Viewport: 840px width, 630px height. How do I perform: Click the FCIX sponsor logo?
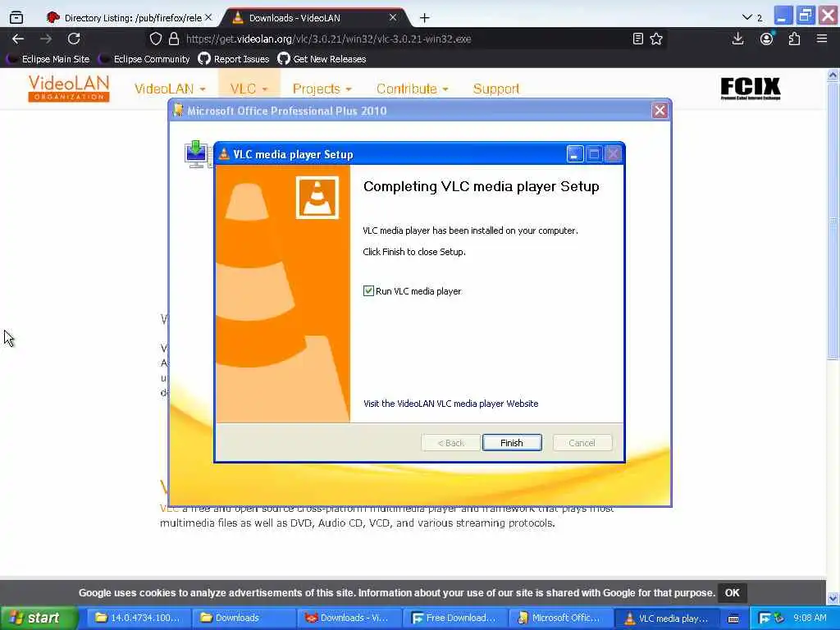(750, 89)
